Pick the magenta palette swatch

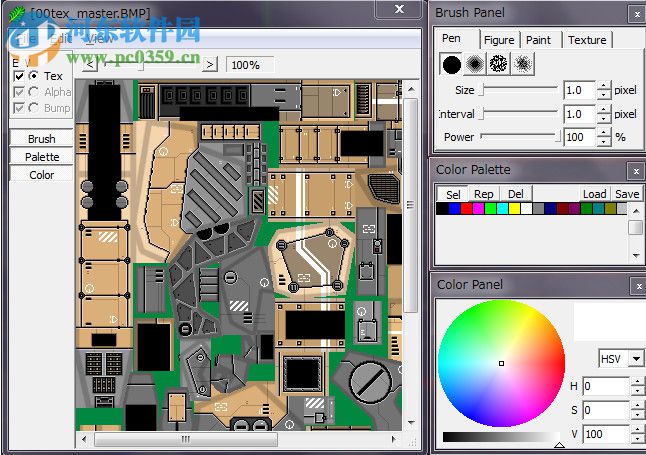(478, 209)
